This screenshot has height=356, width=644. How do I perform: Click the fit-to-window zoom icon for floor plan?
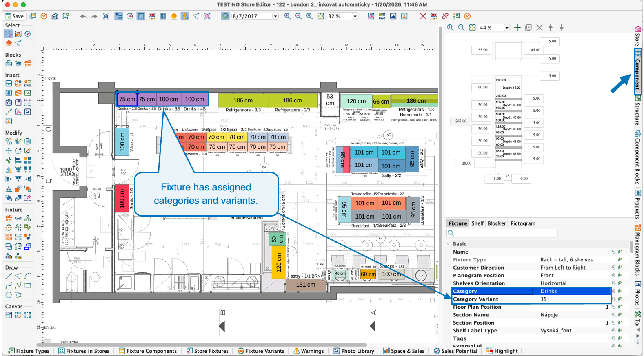320,16
